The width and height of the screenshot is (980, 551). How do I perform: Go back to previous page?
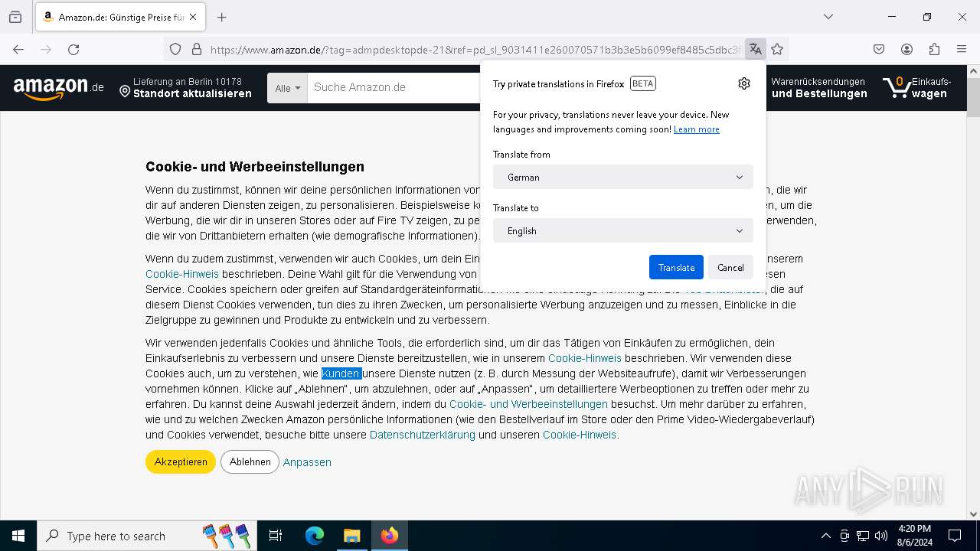click(x=18, y=49)
